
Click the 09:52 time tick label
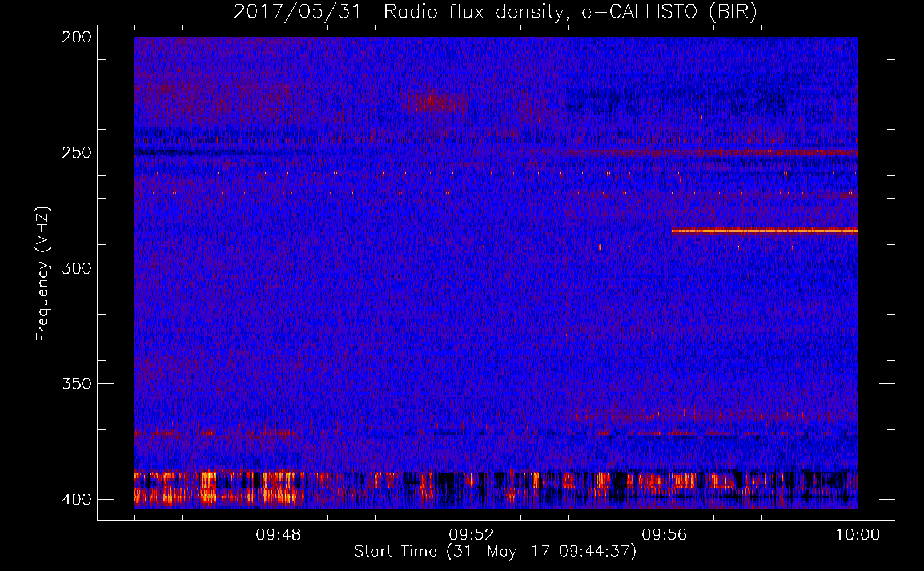pyautogui.click(x=472, y=535)
